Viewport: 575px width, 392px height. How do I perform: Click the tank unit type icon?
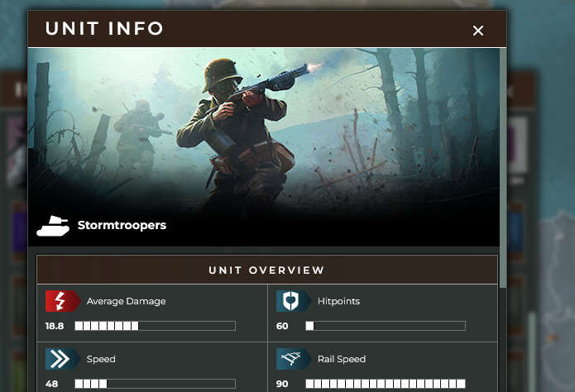point(53,226)
